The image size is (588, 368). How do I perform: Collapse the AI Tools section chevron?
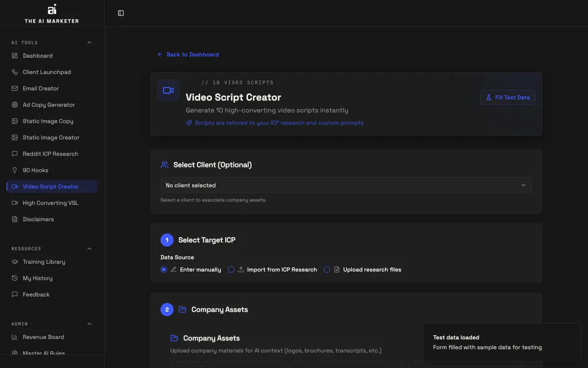pyautogui.click(x=89, y=42)
